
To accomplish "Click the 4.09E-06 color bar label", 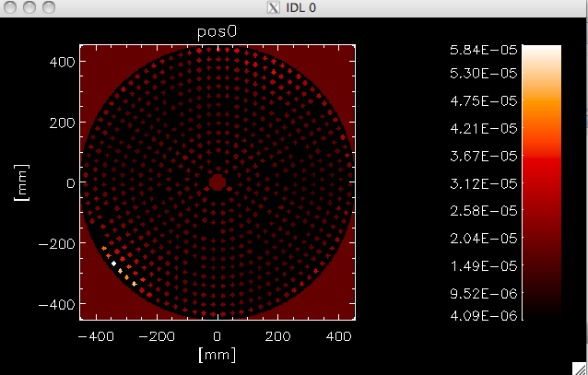I will (x=483, y=315).
